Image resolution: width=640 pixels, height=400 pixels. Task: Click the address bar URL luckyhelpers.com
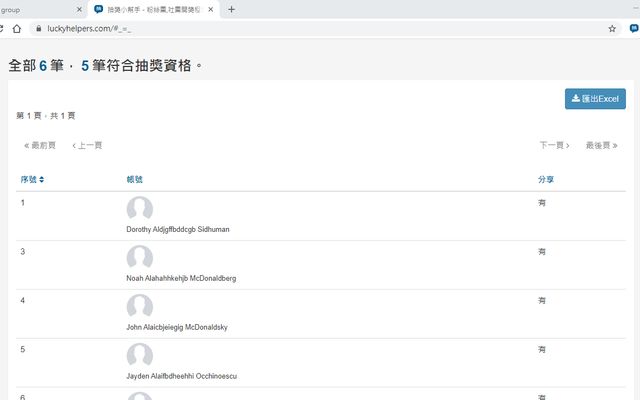[89, 29]
